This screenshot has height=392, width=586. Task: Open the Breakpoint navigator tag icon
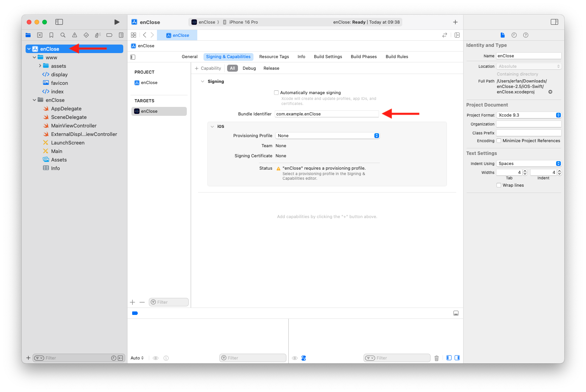pyautogui.click(x=109, y=35)
